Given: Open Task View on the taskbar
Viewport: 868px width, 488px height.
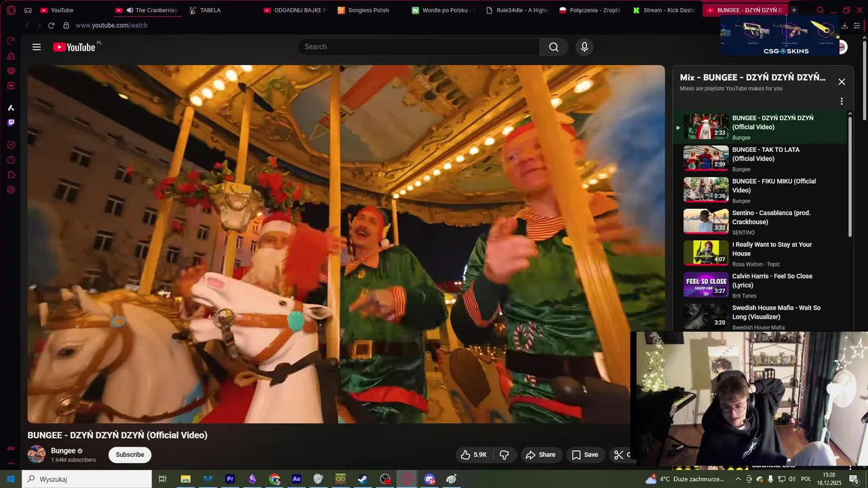Looking at the screenshot, I should click(163, 479).
